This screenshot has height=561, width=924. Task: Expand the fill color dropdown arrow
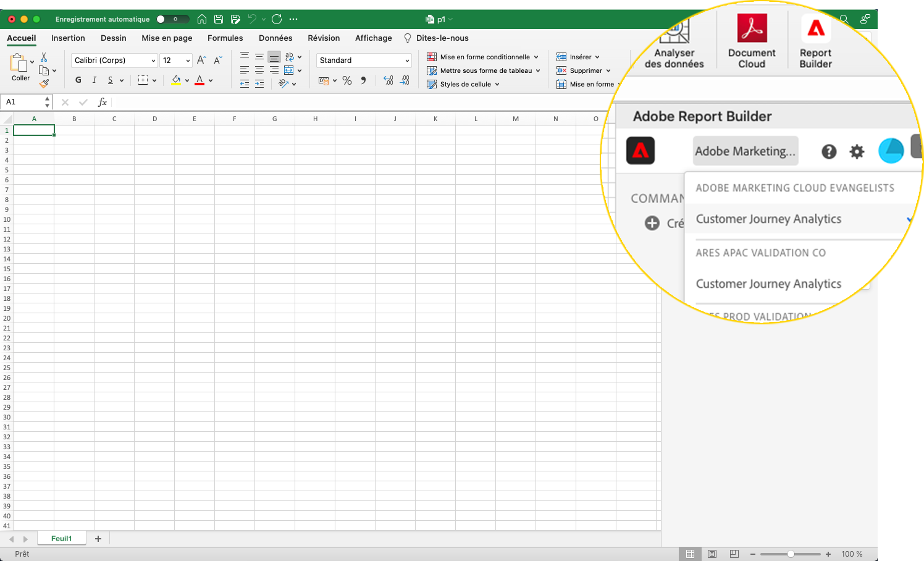[x=187, y=80]
